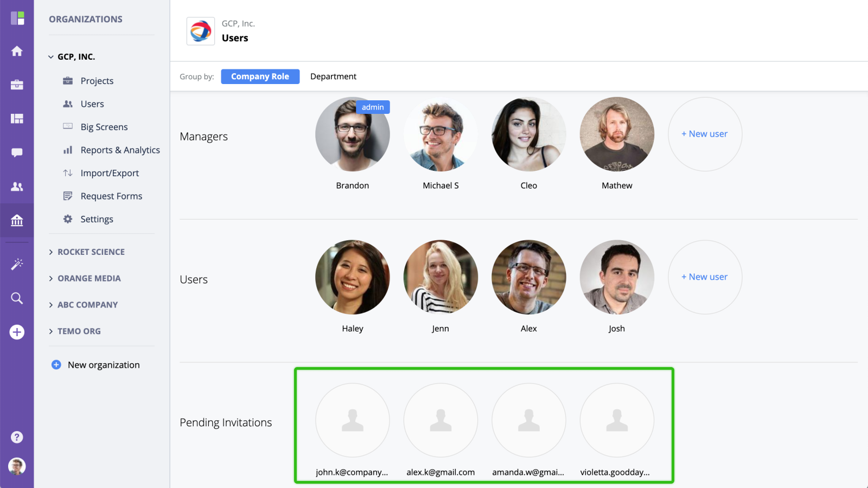Click the people icon next to Users menu item
The width and height of the screenshot is (868, 488).
pos(68,104)
